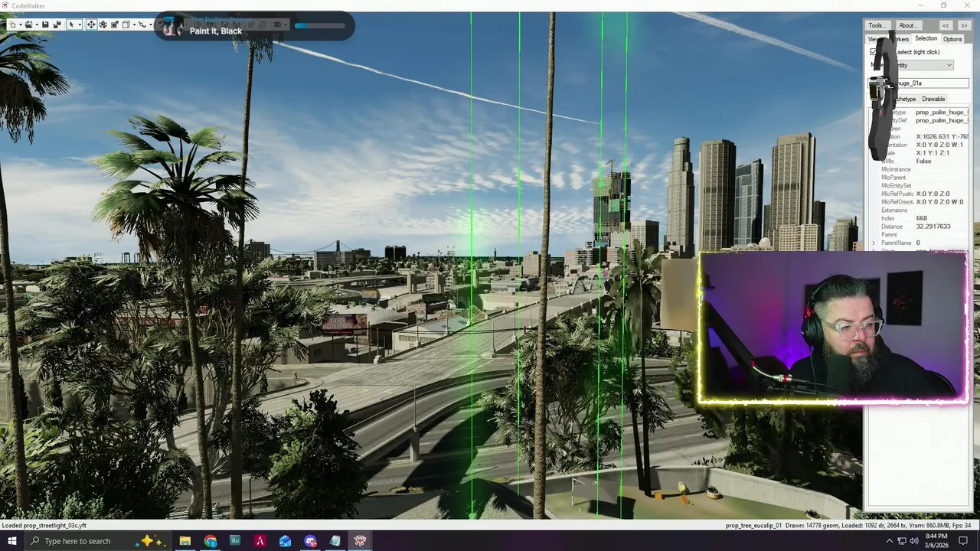The height and width of the screenshot is (551, 980).
Task: Click status text Loaded prop_streetlight_03c.yft
Action: pos(44,526)
